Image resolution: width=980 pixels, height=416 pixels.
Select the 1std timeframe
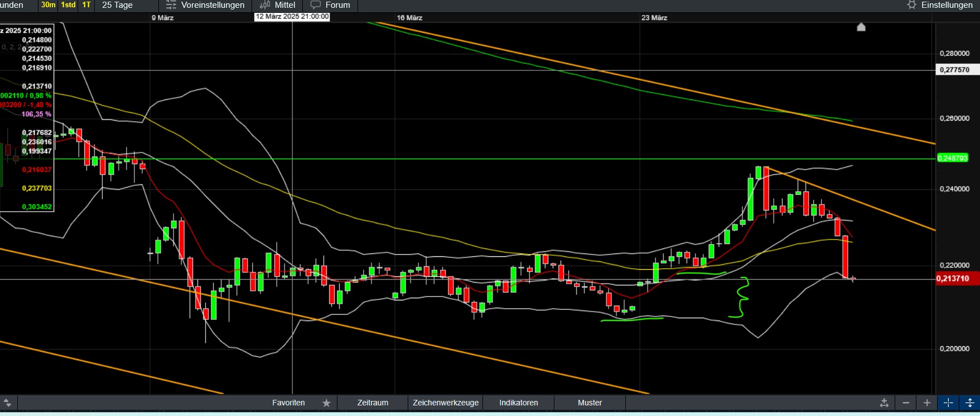(x=68, y=5)
